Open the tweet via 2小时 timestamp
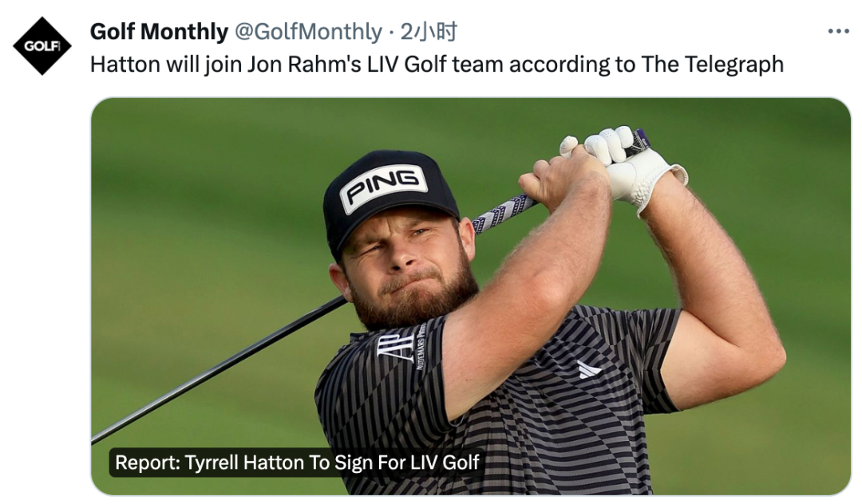This screenshot has height=504, width=862. pos(429,31)
